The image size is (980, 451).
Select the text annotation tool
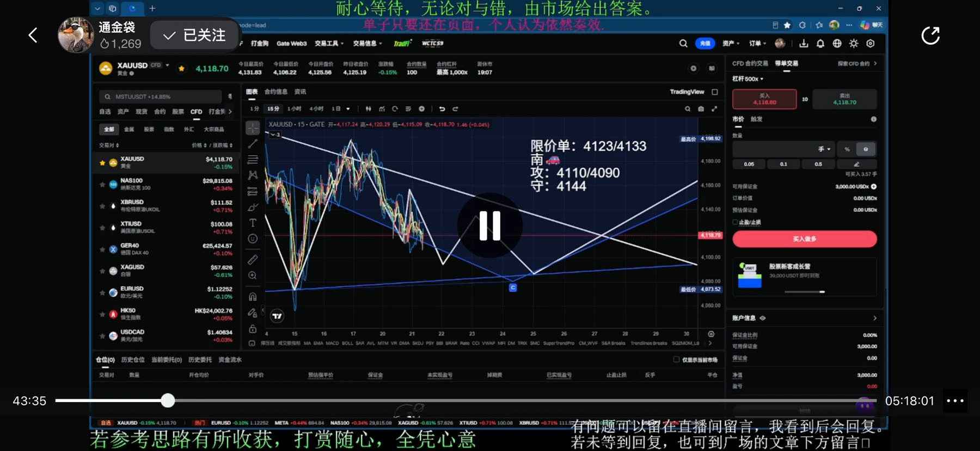pyautogui.click(x=253, y=223)
